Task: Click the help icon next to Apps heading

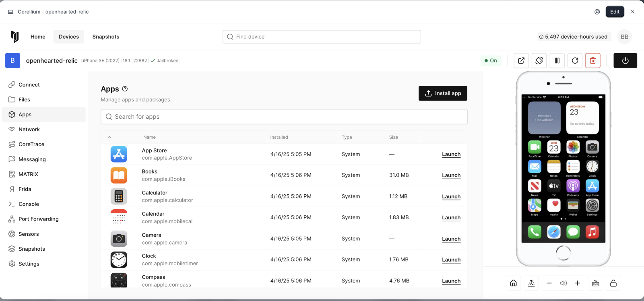Action: (125, 89)
